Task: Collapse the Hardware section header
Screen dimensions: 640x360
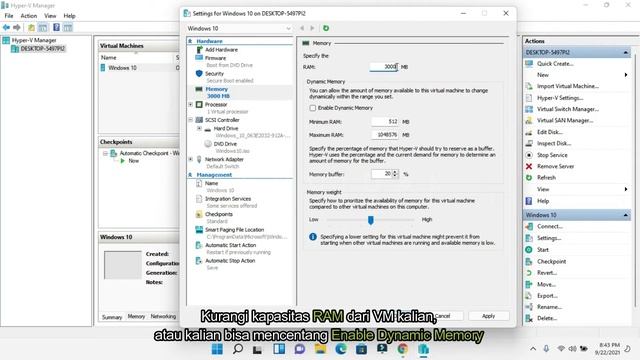Action: click(190, 41)
